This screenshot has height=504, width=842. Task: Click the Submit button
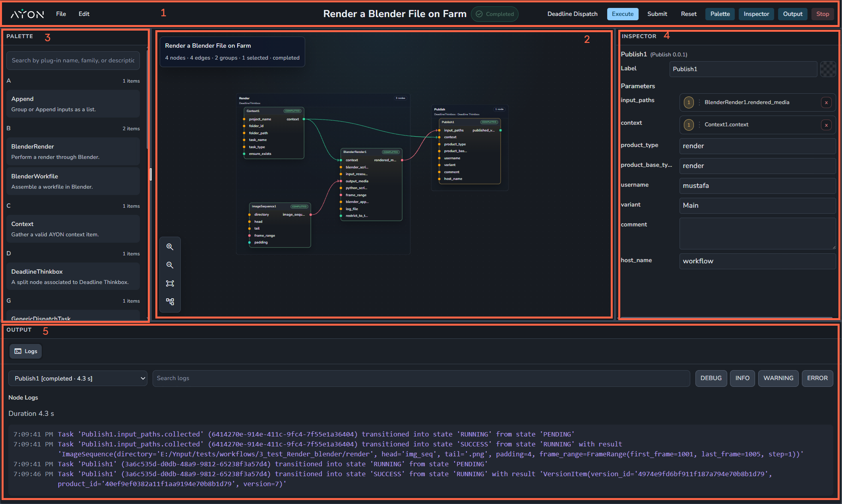pyautogui.click(x=657, y=14)
